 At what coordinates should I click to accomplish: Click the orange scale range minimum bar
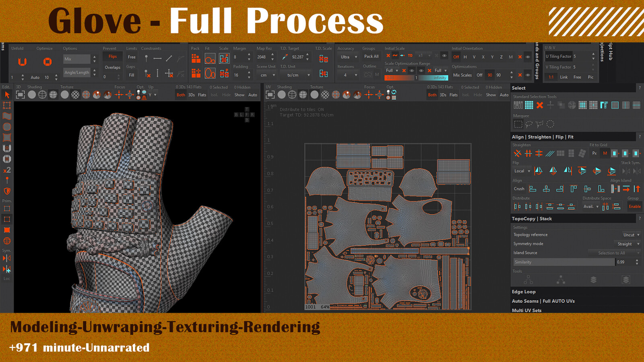pyautogui.click(x=400, y=78)
